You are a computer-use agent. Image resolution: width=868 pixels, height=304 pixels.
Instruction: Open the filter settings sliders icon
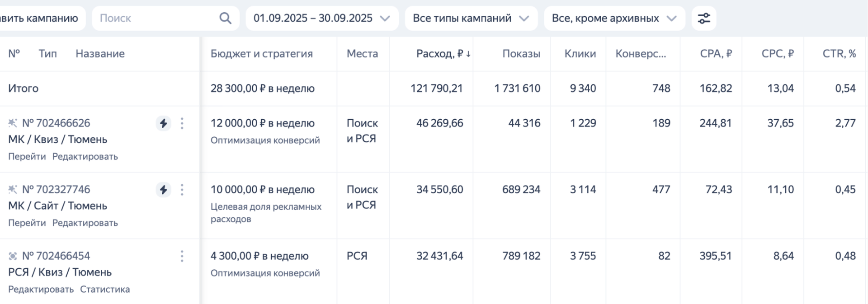pyautogui.click(x=704, y=19)
